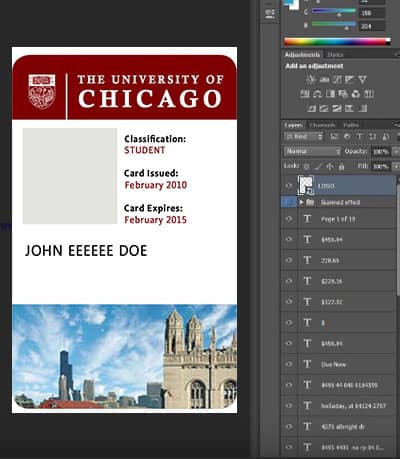
Task: Lock transparent pixels in Layers panel
Action: coord(306,166)
